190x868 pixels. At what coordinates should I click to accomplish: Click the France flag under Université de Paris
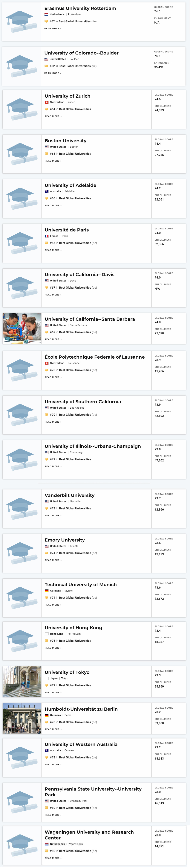coord(47,236)
